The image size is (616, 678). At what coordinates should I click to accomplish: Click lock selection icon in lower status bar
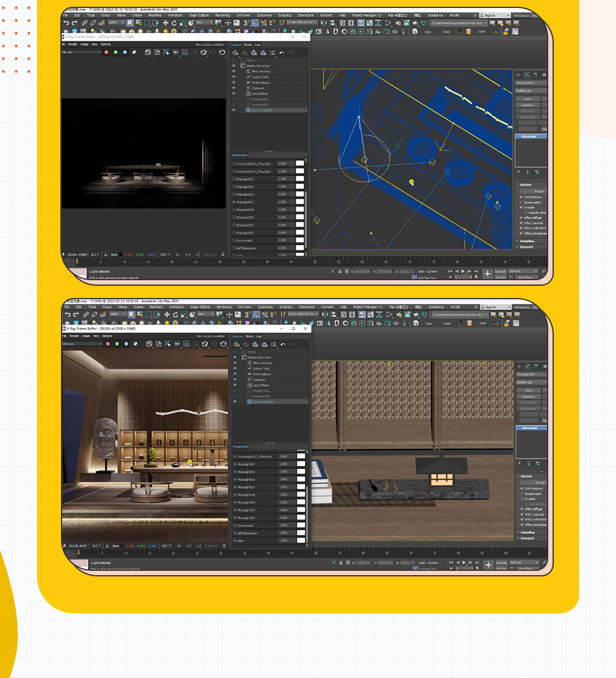(x=341, y=563)
